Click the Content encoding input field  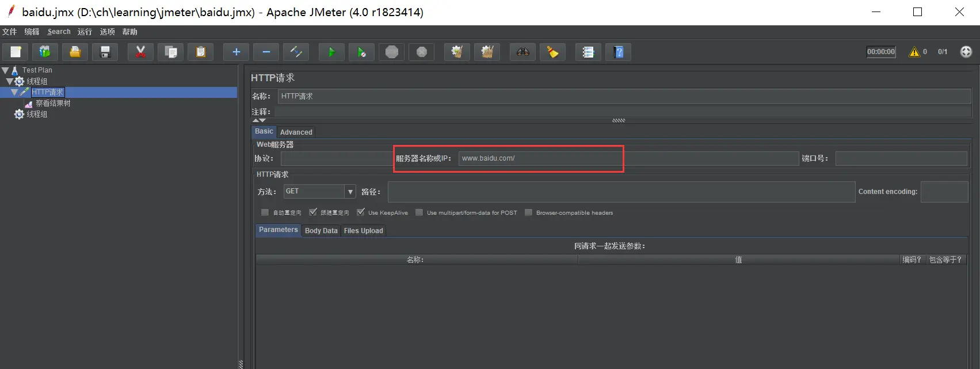coord(944,192)
